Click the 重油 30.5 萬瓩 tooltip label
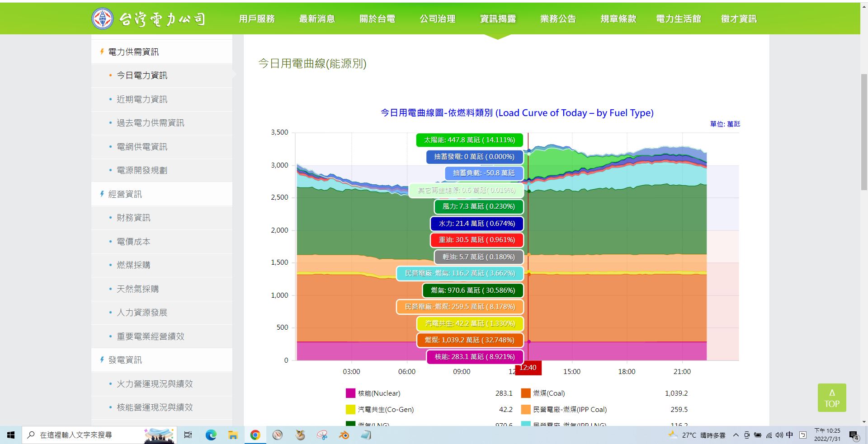Viewport: 868px width, 444px height. (x=477, y=240)
